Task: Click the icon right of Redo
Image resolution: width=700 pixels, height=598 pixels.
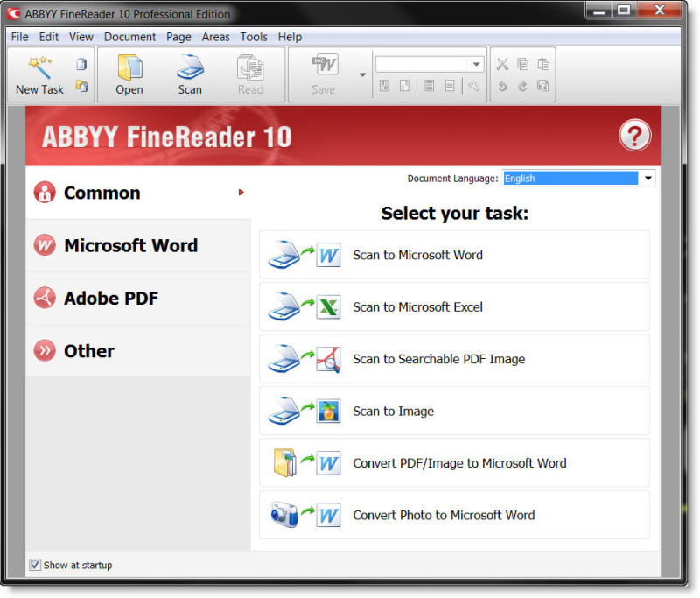Action: point(542,86)
